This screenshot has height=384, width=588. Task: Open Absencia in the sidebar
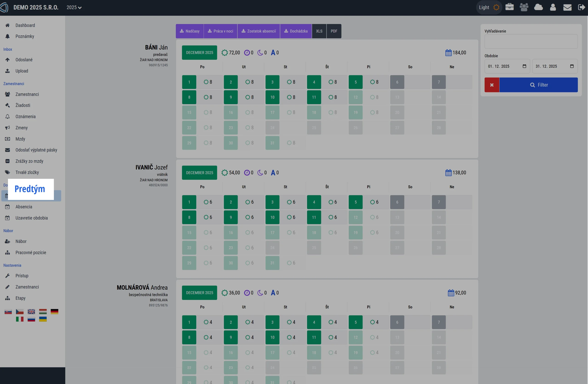(24, 207)
